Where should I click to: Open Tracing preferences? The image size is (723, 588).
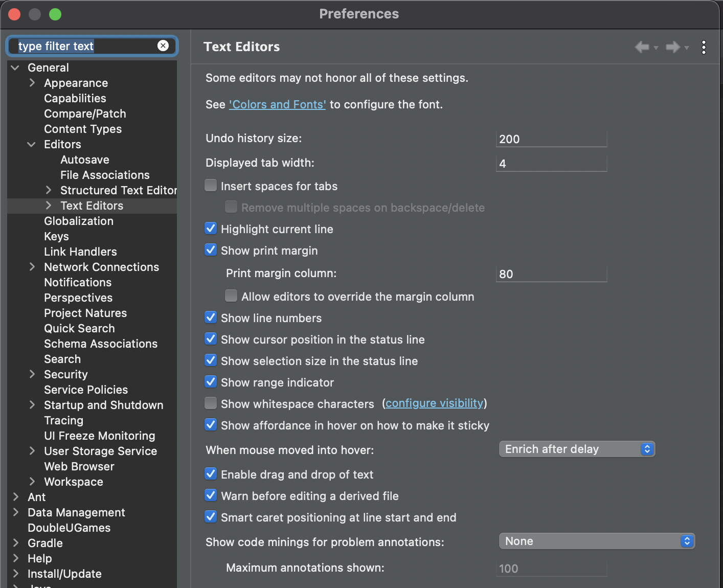63,420
